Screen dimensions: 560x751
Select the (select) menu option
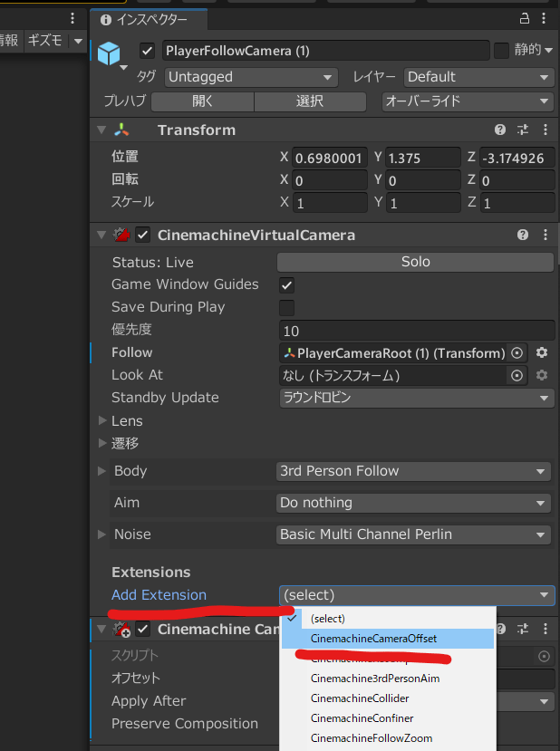click(x=388, y=619)
